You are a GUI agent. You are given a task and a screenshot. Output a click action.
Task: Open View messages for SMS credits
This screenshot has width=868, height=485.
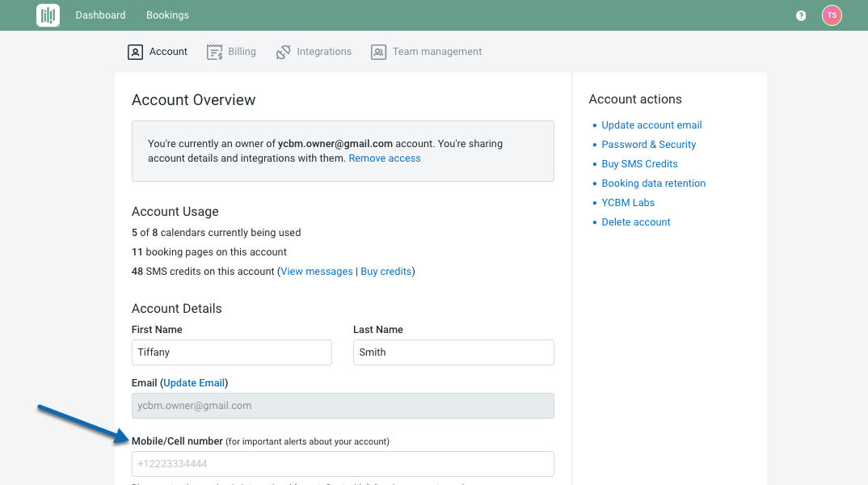316,271
